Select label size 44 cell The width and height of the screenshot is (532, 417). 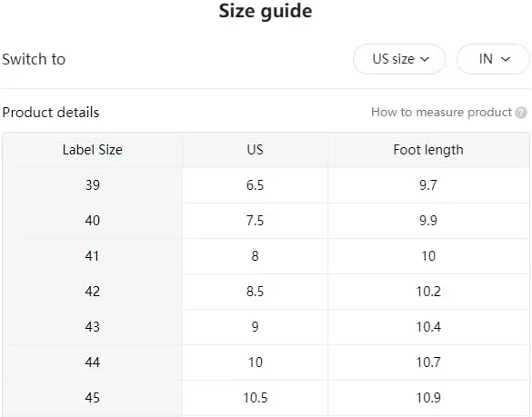[92, 362]
